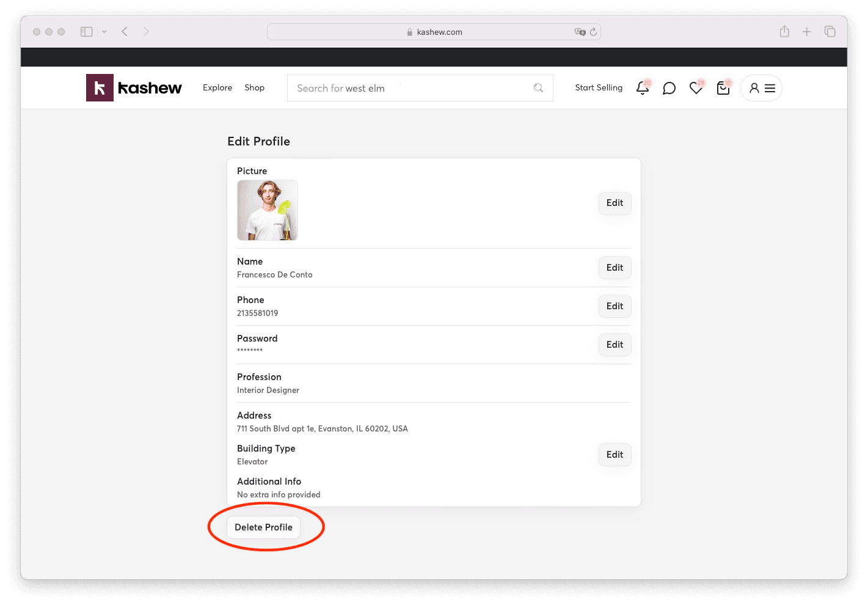This screenshot has width=868, height=605.
Task: Open the shopping bag cart icon
Action: (x=723, y=89)
